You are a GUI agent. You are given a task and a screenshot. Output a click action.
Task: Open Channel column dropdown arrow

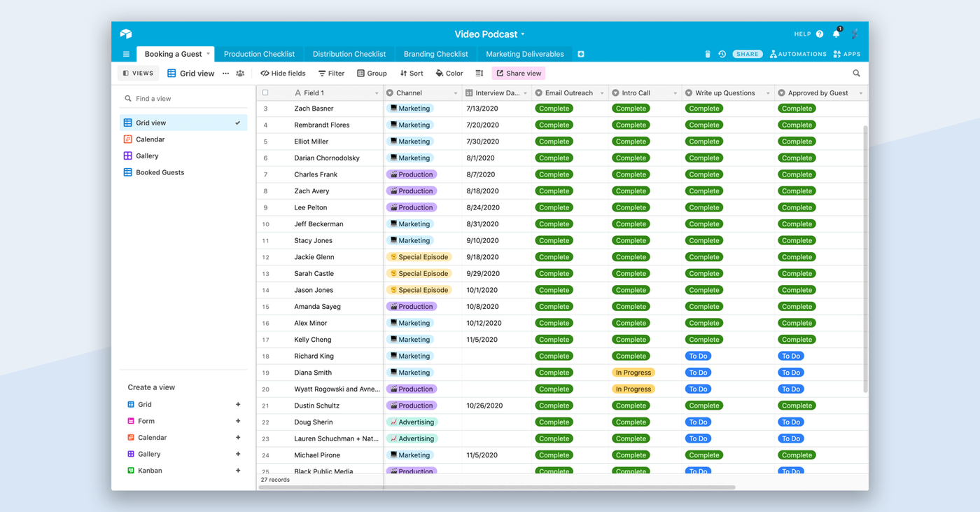[x=456, y=93]
